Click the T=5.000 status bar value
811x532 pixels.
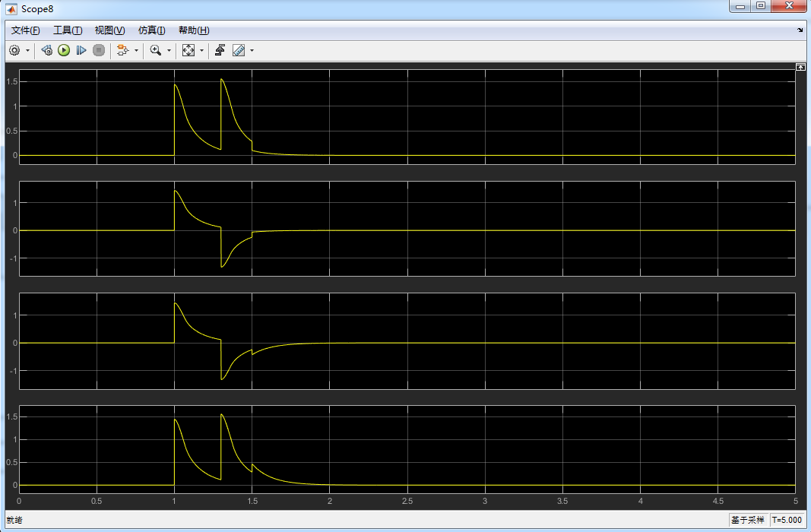click(787, 520)
